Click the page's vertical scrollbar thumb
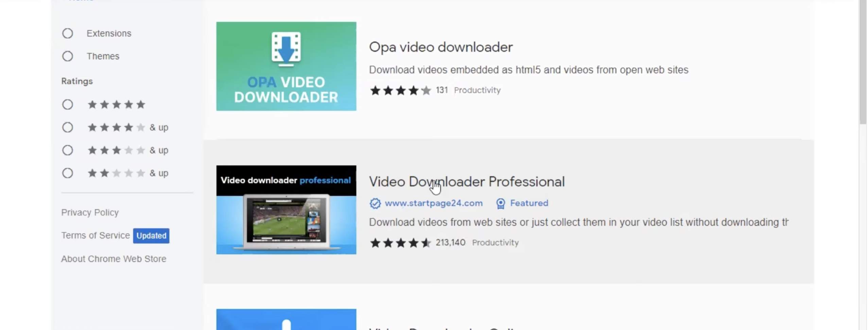 click(863, 62)
